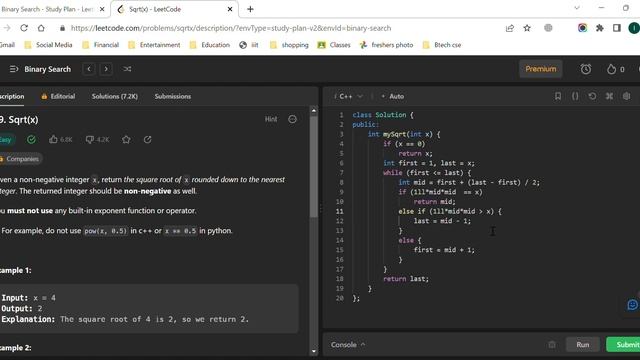Click code line 18 'return last;'
This screenshot has width=640, height=360.
[406, 279]
